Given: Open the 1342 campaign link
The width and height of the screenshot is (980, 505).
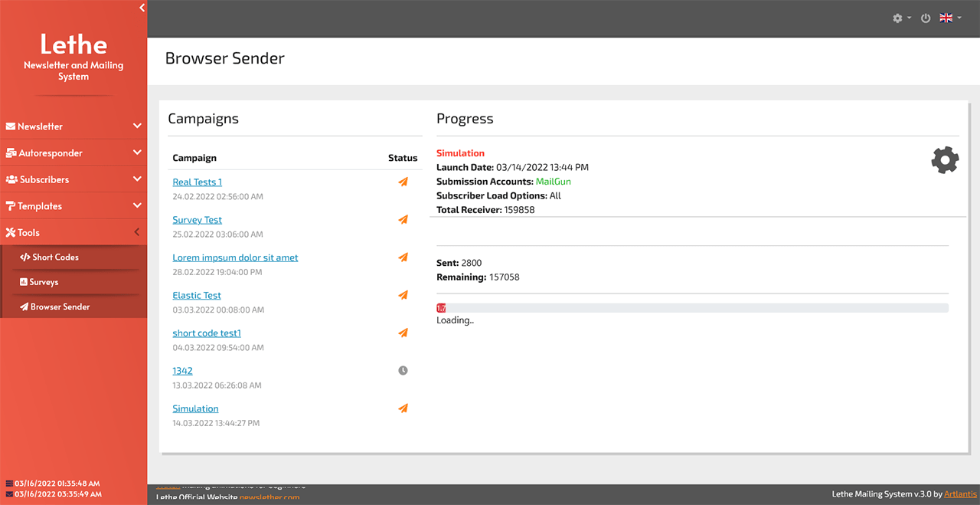Looking at the screenshot, I should (182, 371).
